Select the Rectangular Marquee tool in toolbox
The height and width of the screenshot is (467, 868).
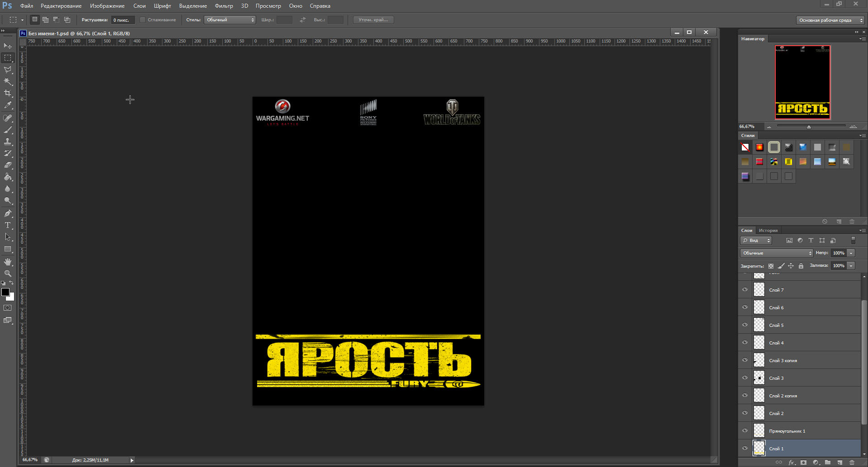[8, 58]
